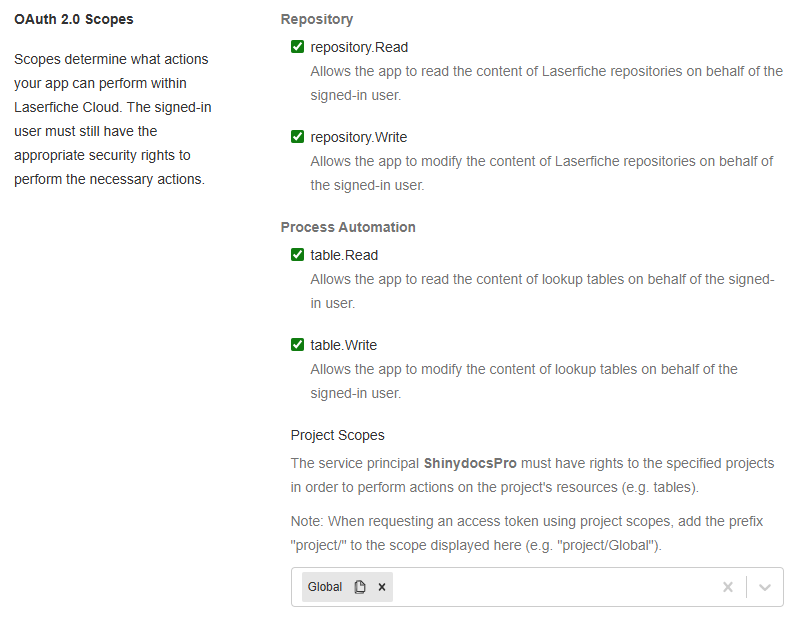Viewport: 801px width, 623px height.
Task: Click the Project Scopes heading
Action: tap(337, 435)
